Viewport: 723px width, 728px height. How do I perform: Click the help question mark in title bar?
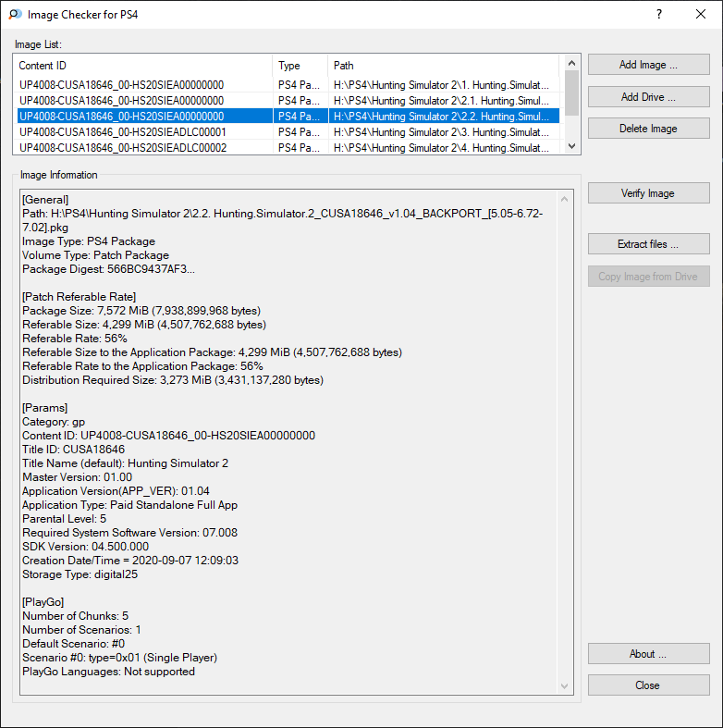pyautogui.click(x=659, y=14)
